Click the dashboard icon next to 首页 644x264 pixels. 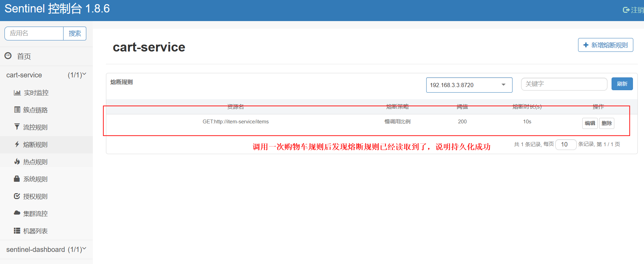(8, 56)
